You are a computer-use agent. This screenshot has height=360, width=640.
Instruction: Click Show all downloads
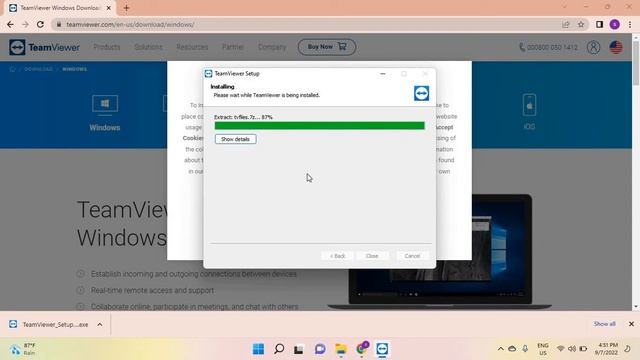[x=604, y=324]
